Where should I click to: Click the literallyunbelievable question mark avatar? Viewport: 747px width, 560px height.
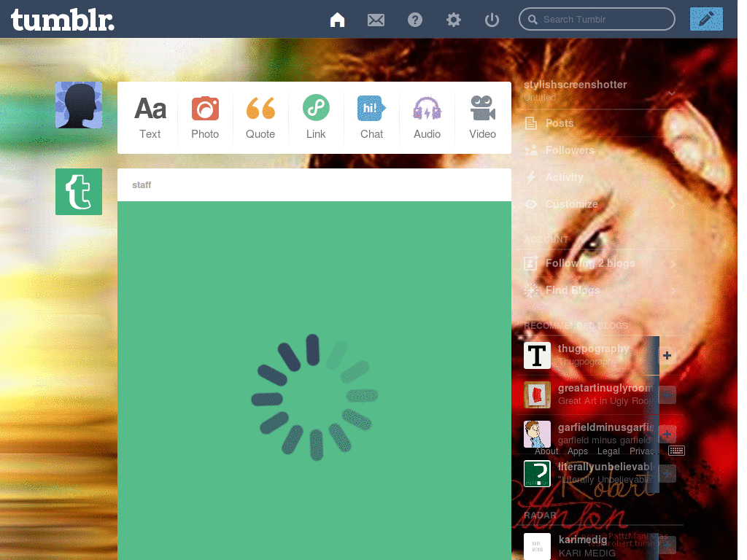coord(537,473)
